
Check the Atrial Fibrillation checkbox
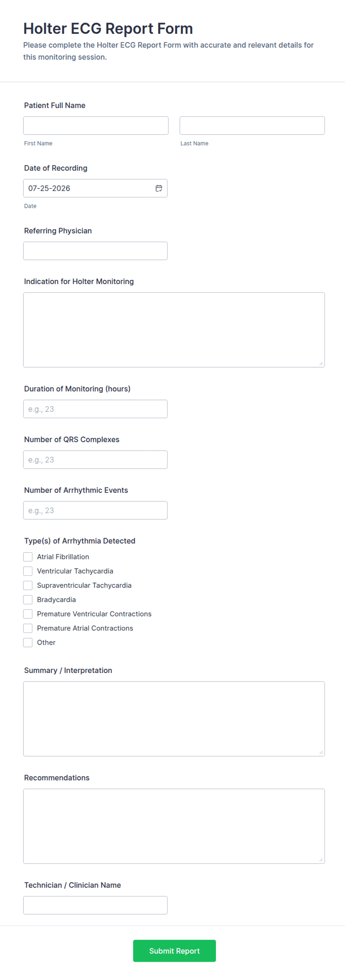[28, 557]
